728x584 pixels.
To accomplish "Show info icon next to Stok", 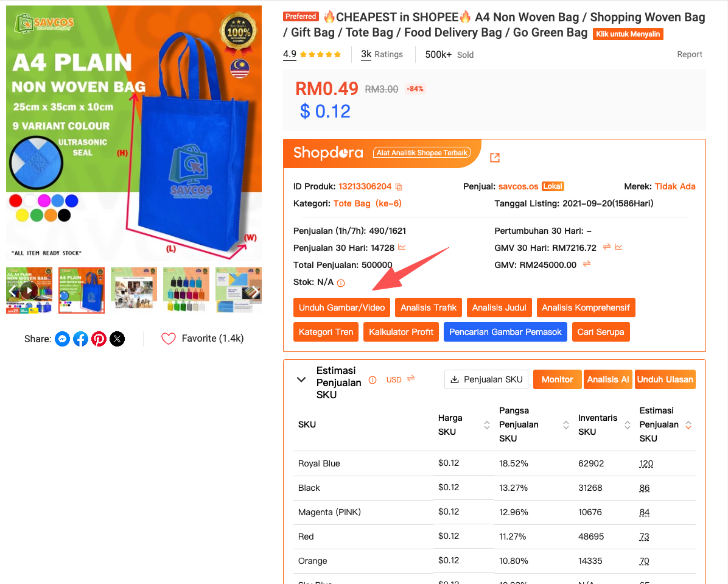I will point(341,283).
